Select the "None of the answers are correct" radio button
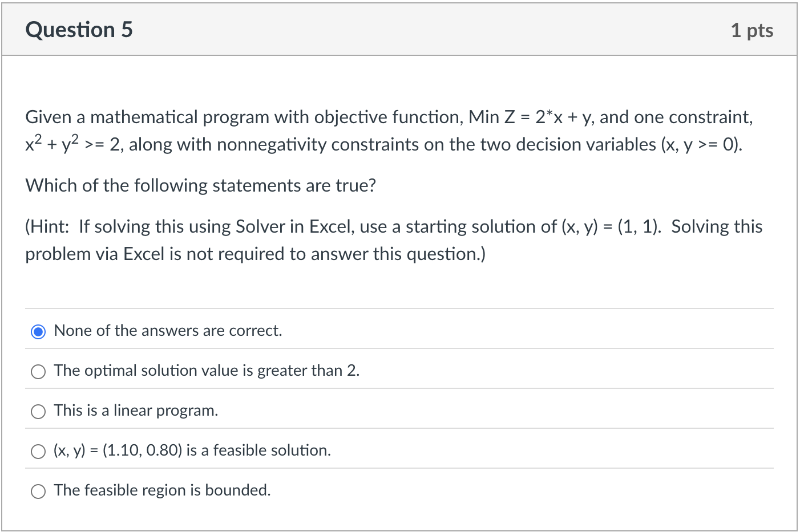 38,332
